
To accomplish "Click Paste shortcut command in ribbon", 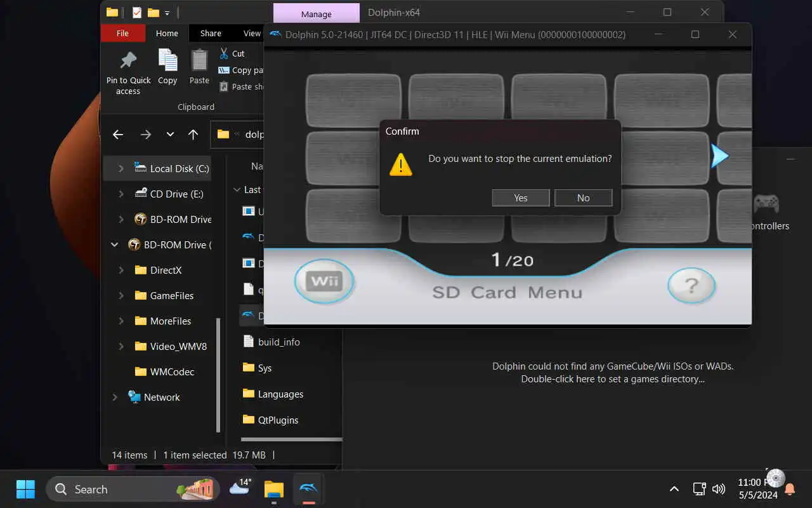I will pyautogui.click(x=241, y=86).
